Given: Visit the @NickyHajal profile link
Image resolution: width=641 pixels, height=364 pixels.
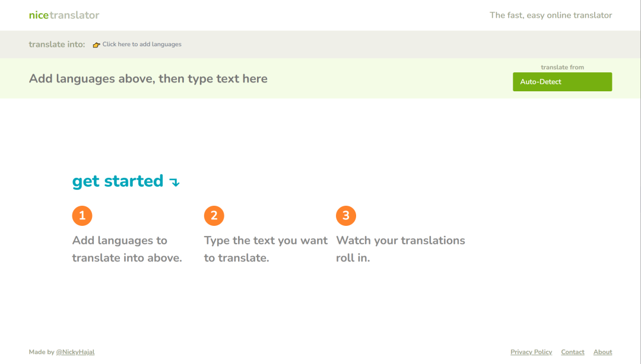Looking at the screenshot, I should click(75, 352).
